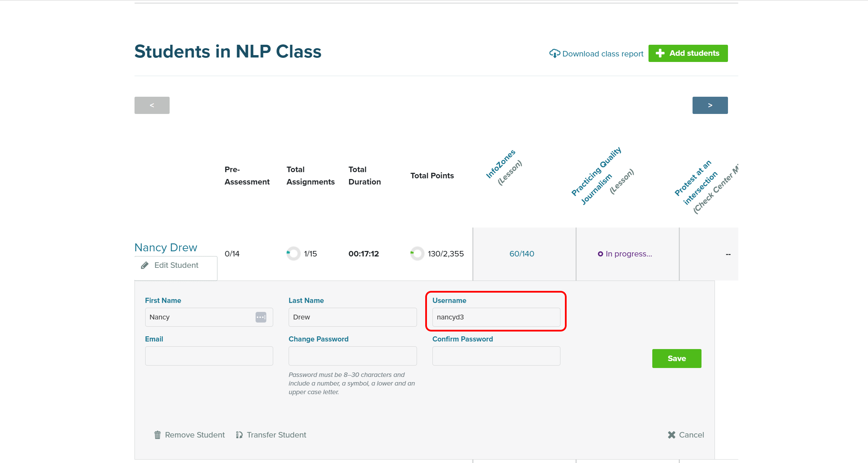Click the Total Points progress ring
The height and width of the screenshot is (463, 868).
click(417, 254)
